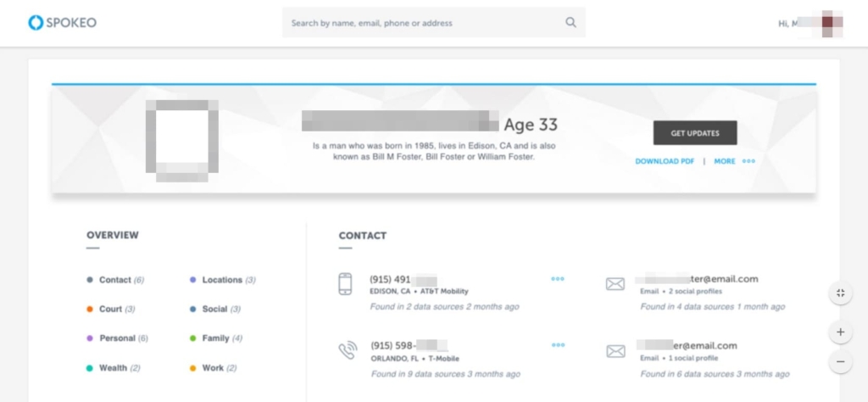The image size is (868, 402).
Task: Open the blurred user avatar menu
Action: pyautogui.click(x=828, y=23)
